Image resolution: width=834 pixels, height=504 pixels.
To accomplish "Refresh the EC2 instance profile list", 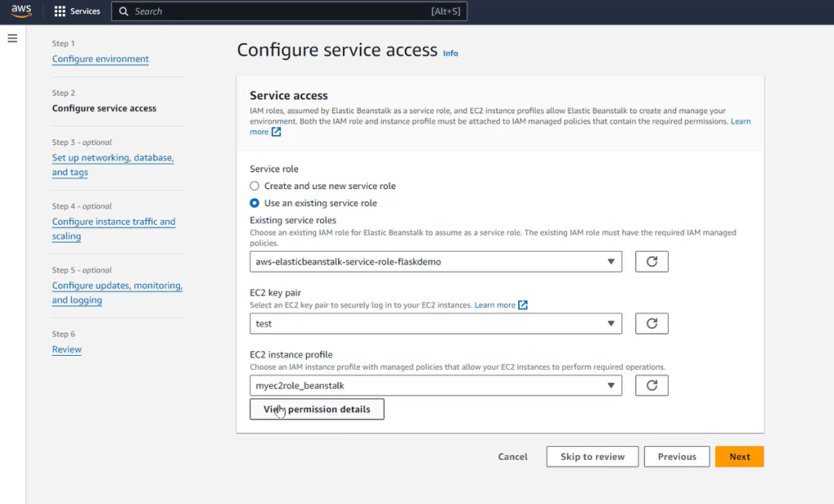I will click(652, 385).
